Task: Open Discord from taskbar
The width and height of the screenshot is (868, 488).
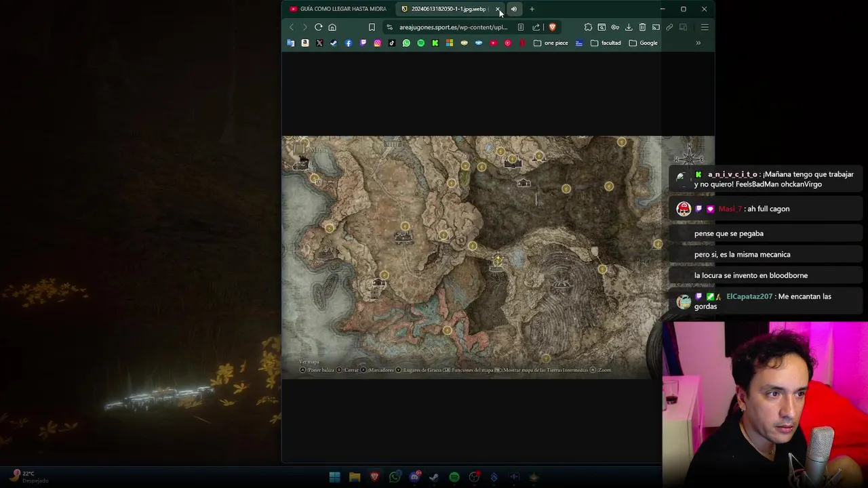Action: click(414, 477)
